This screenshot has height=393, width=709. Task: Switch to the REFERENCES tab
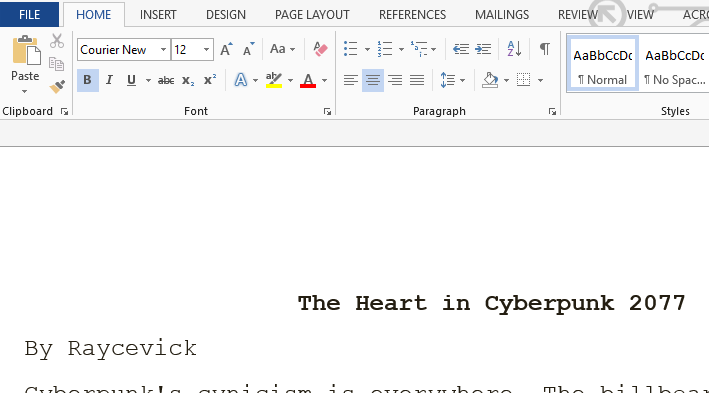412,15
